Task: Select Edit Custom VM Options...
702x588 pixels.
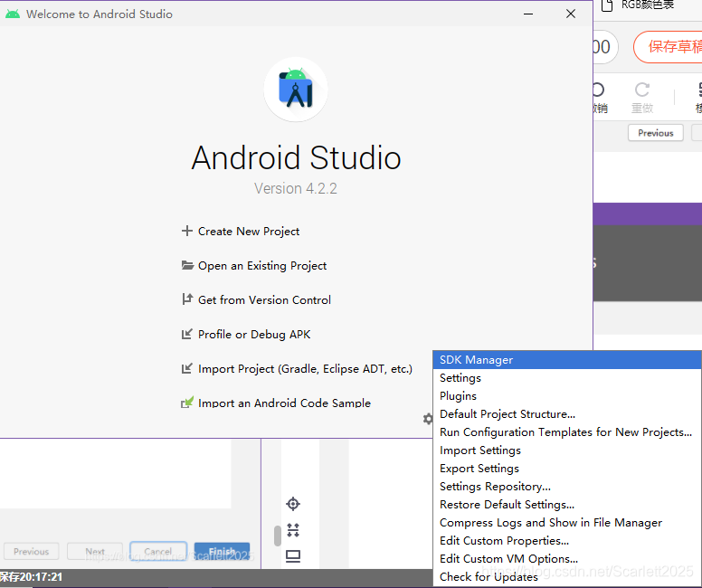Action: pyautogui.click(x=567, y=559)
